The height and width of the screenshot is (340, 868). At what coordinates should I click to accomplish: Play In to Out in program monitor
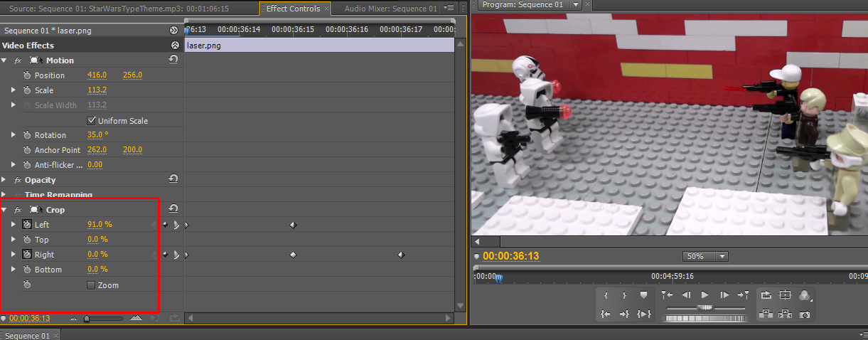coord(643,314)
